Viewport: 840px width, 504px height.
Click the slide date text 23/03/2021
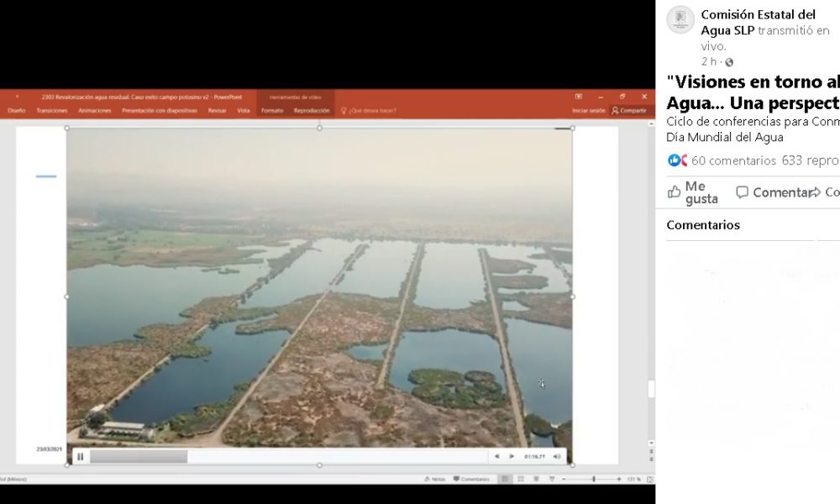tap(49, 449)
